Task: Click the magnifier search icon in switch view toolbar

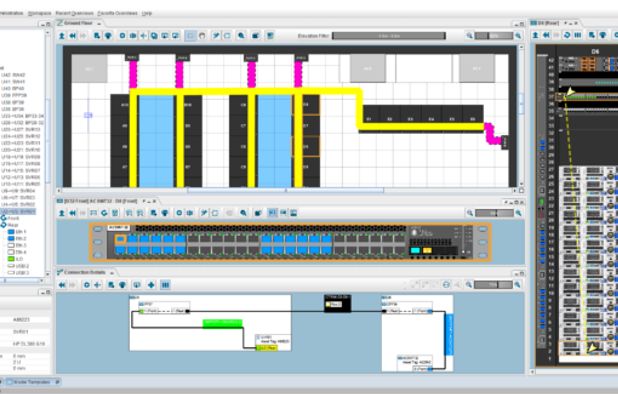Action: [244, 213]
